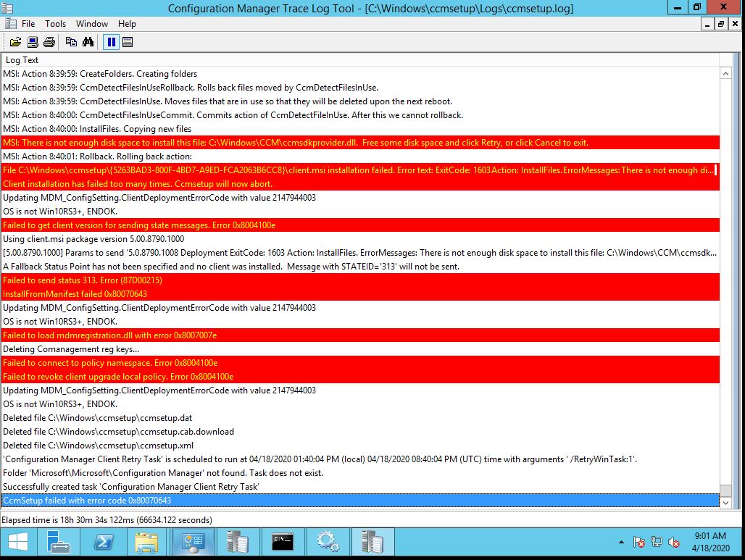
Task: Open the File menu
Action: tap(28, 24)
